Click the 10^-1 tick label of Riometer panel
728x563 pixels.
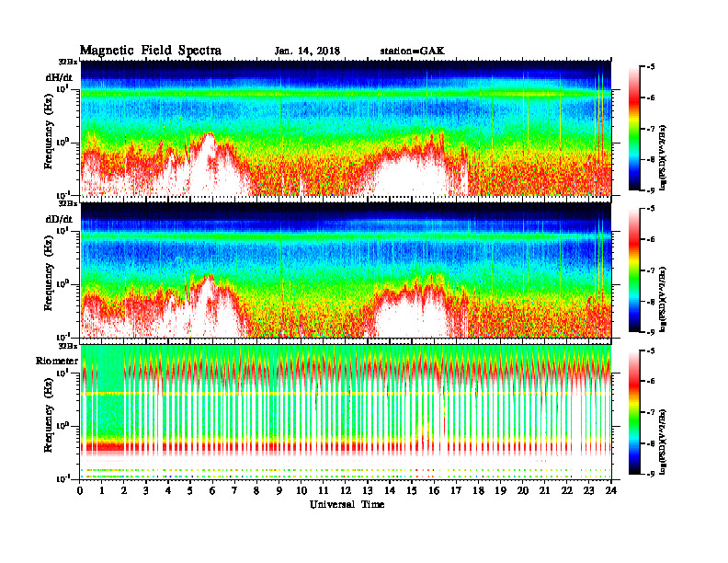63,478
